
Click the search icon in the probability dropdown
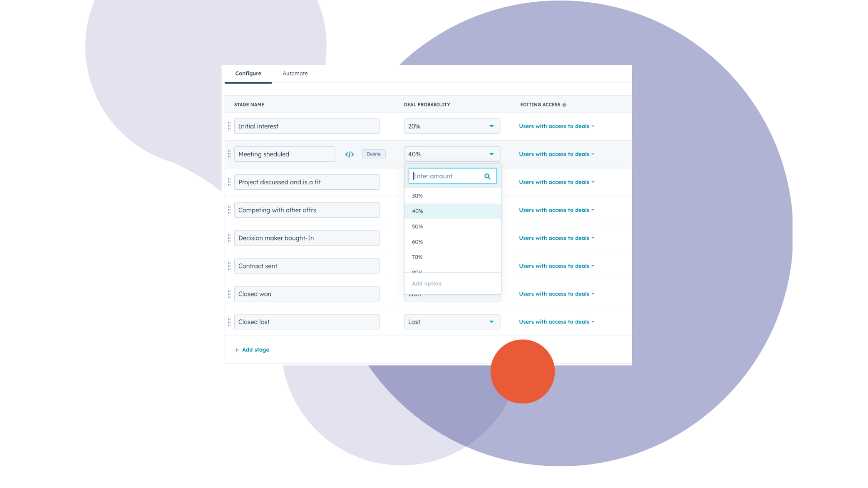pos(488,176)
